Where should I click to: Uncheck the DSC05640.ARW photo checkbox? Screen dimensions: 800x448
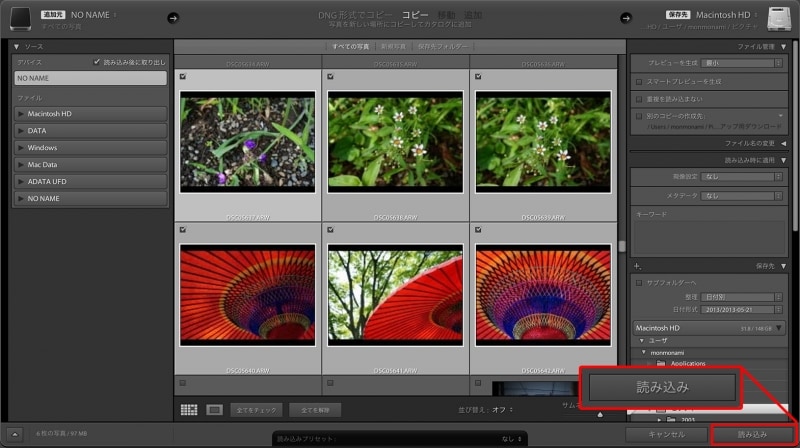click(x=181, y=230)
